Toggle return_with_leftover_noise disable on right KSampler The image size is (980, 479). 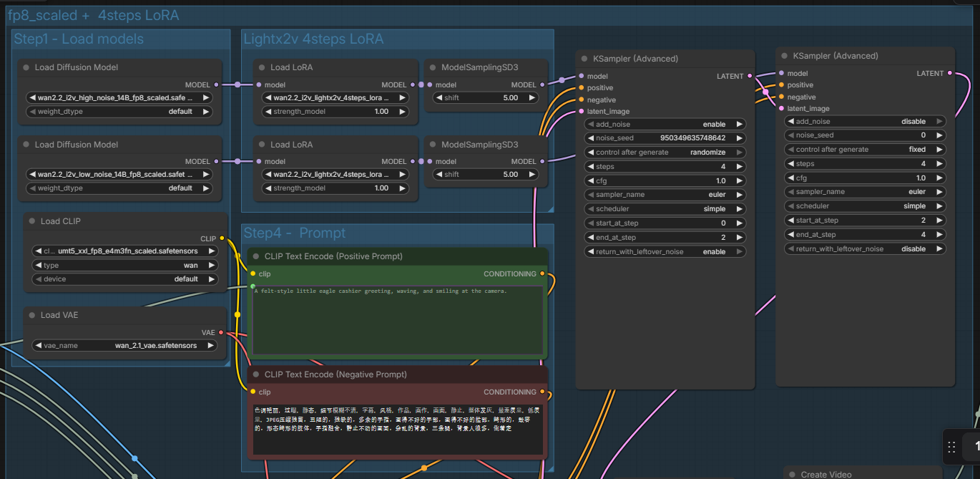click(866, 249)
